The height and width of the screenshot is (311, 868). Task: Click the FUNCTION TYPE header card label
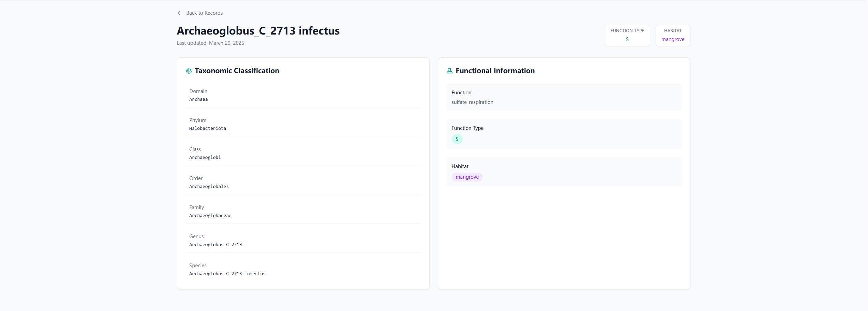pos(627,31)
